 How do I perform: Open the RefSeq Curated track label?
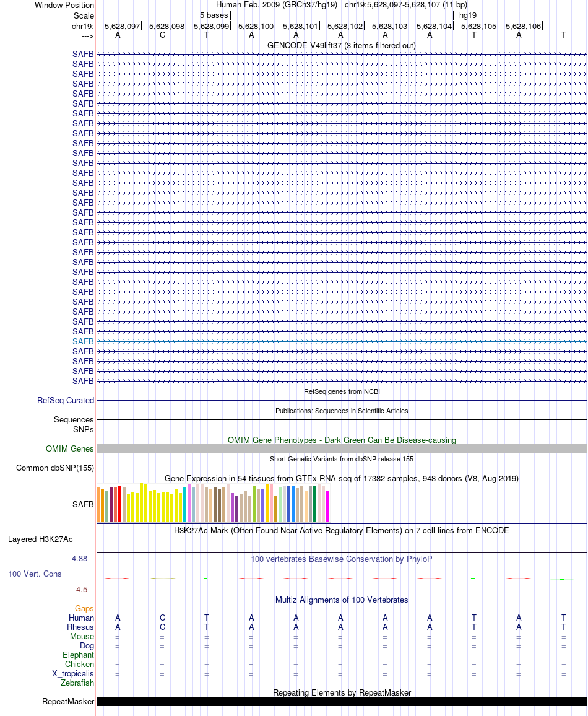click(66, 401)
